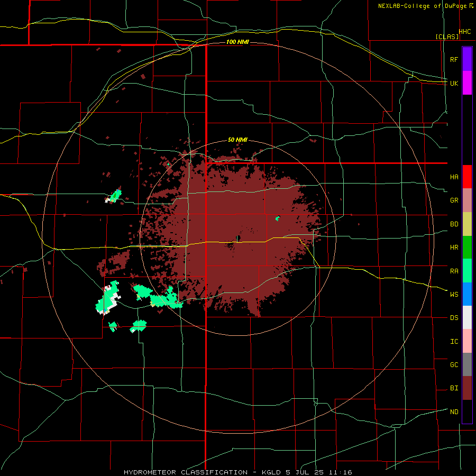This screenshot has width=476, height=476.
Task: Click the GR legend label
Action: pyautogui.click(x=454, y=200)
